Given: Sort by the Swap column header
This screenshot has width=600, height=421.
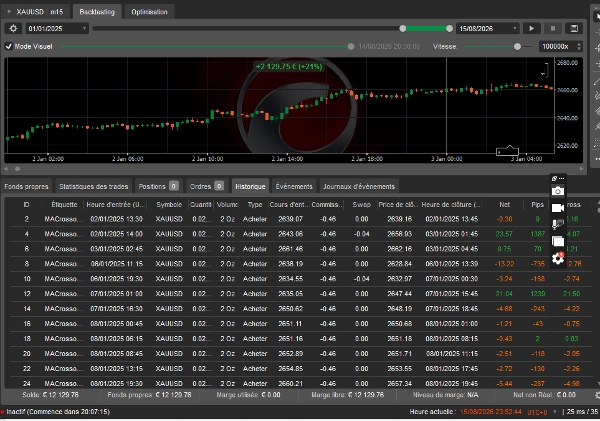Looking at the screenshot, I should click(362, 205).
